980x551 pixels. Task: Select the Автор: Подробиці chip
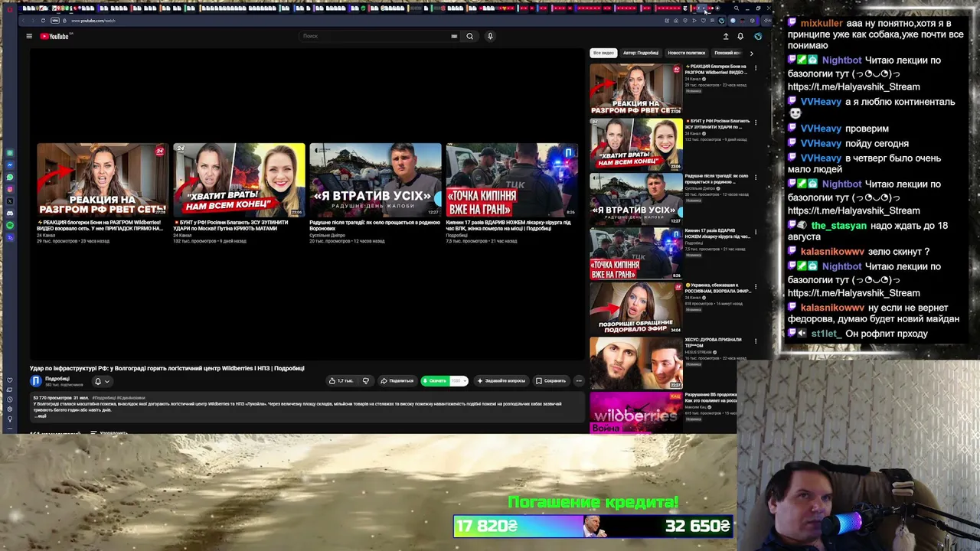[x=641, y=53]
